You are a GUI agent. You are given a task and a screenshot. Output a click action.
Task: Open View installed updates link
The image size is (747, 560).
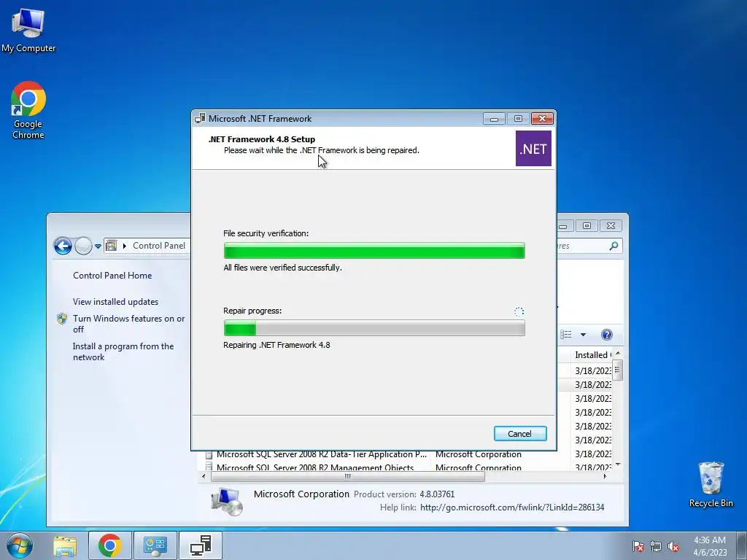coord(115,301)
